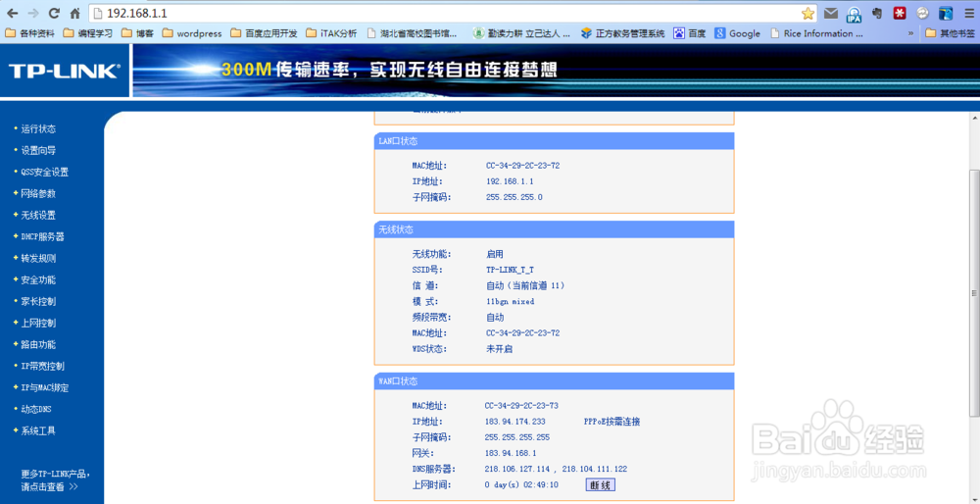This screenshot has height=504, width=980.
Task: Open the IPA extension icon
Action: pyautogui.click(x=854, y=13)
